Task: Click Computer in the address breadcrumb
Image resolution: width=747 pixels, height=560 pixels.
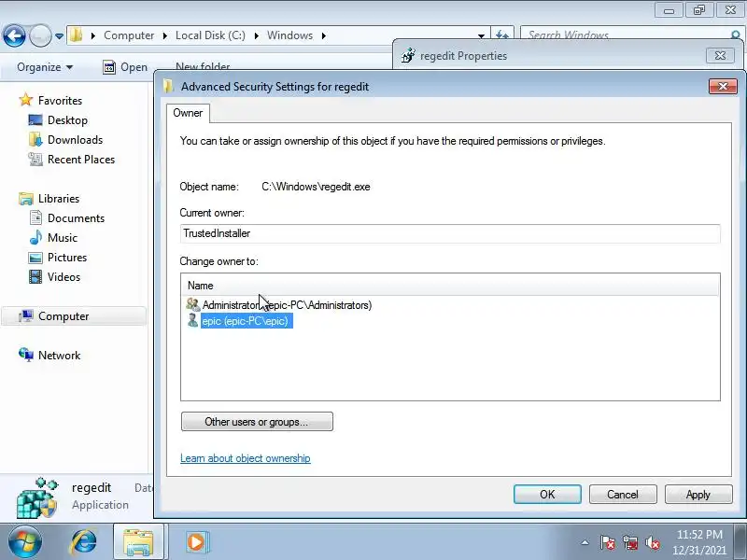Action: tap(129, 35)
